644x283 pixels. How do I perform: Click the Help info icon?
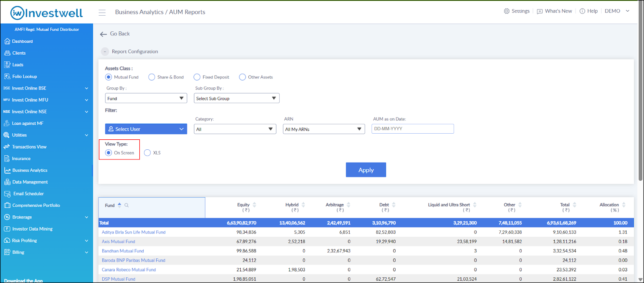pyautogui.click(x=582, y=11)
